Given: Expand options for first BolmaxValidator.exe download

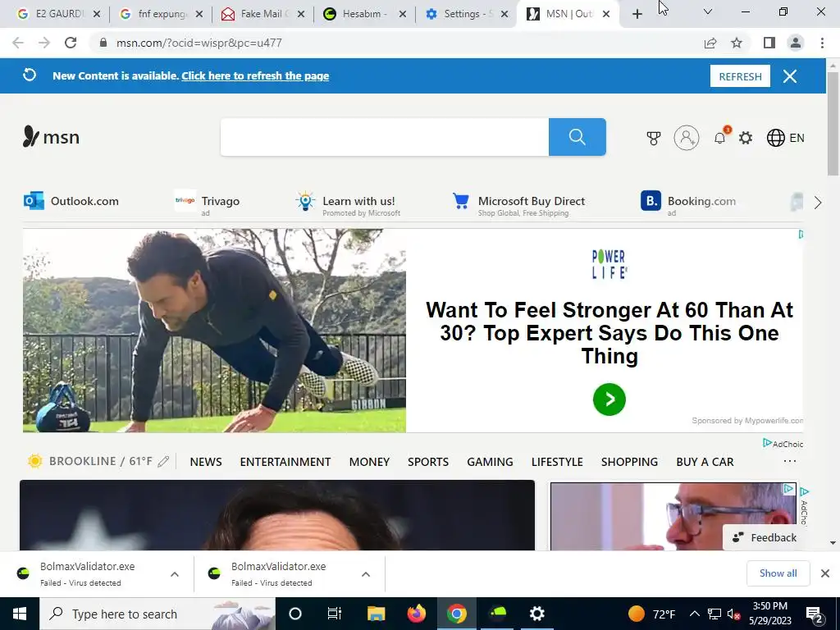Looking at the screenshot, I should point(174,574).
